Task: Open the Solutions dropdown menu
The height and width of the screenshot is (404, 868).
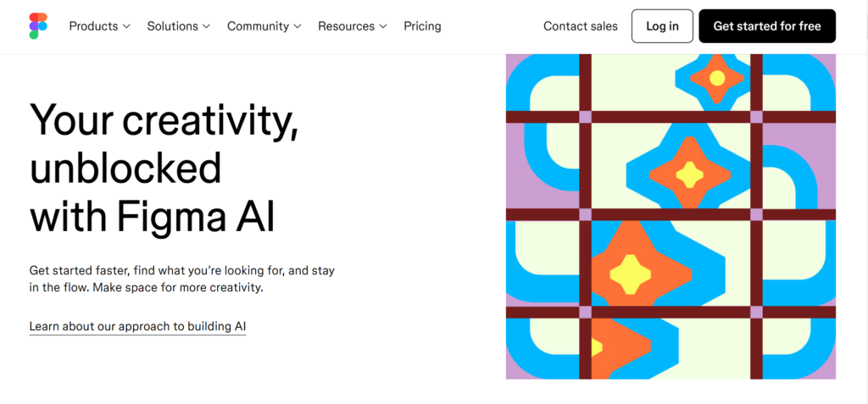Action: [179, 26]
